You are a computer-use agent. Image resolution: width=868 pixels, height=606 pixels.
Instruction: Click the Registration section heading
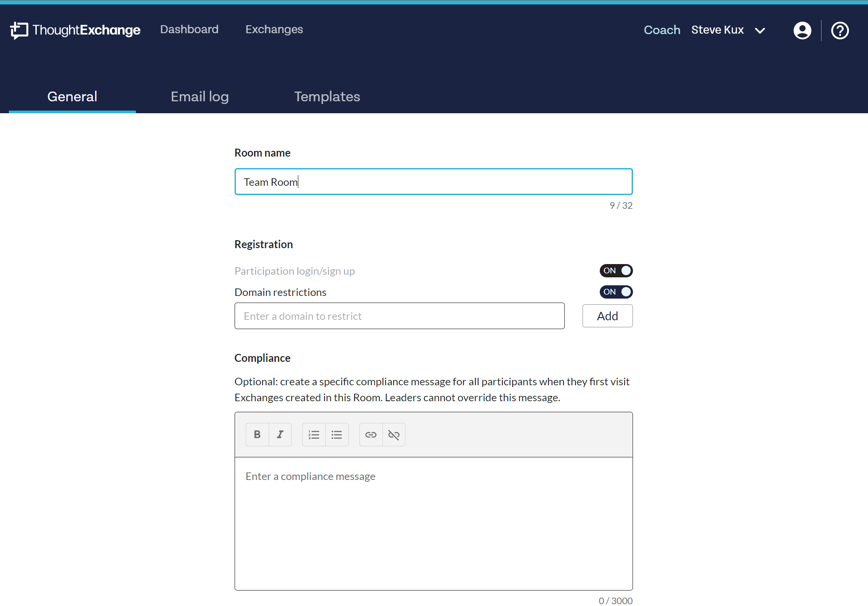pyautogui.click(x=264, y=244)
